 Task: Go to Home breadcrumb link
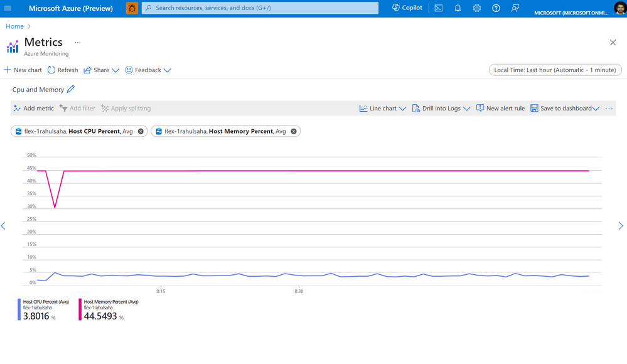[15, 26]
